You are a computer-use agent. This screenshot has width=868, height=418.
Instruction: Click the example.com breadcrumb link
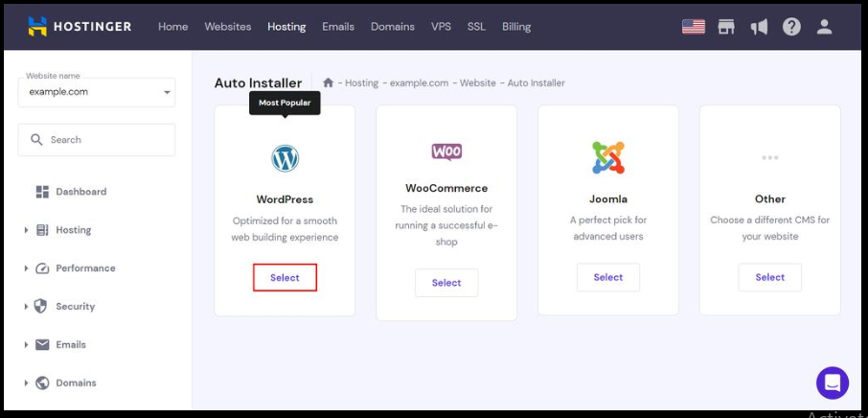(x=419, y=82)
